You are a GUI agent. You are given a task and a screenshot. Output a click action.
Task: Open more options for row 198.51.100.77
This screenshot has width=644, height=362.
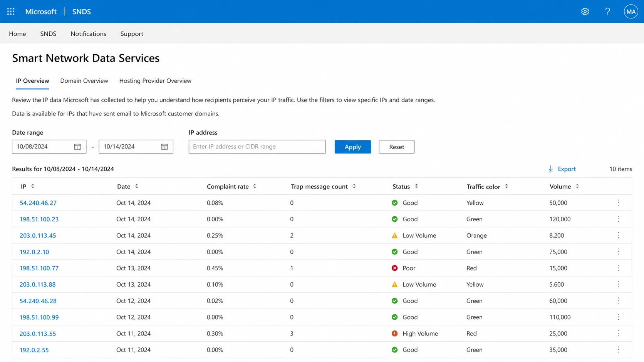click(619, 268)
